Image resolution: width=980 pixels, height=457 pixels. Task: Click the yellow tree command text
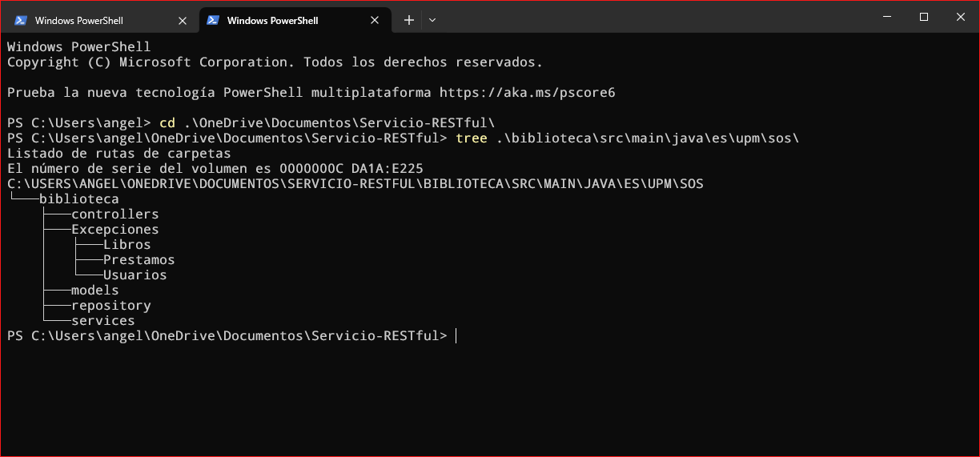click(x=472, y=138)
